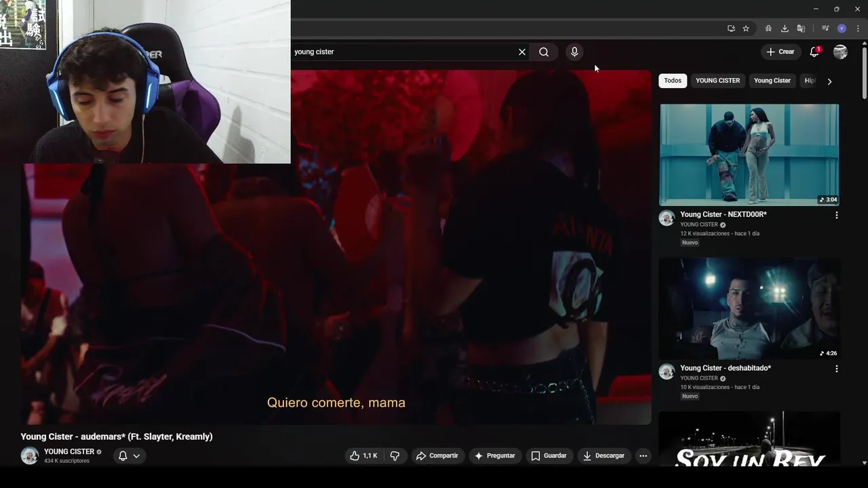Clear the search box with the X icon

pos(522,52)
